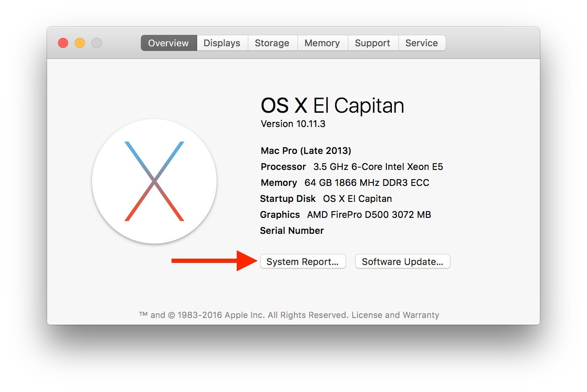The image size is (587, 392).
Task: Click the OS X El Capitan logo
Action: [154, 181]
